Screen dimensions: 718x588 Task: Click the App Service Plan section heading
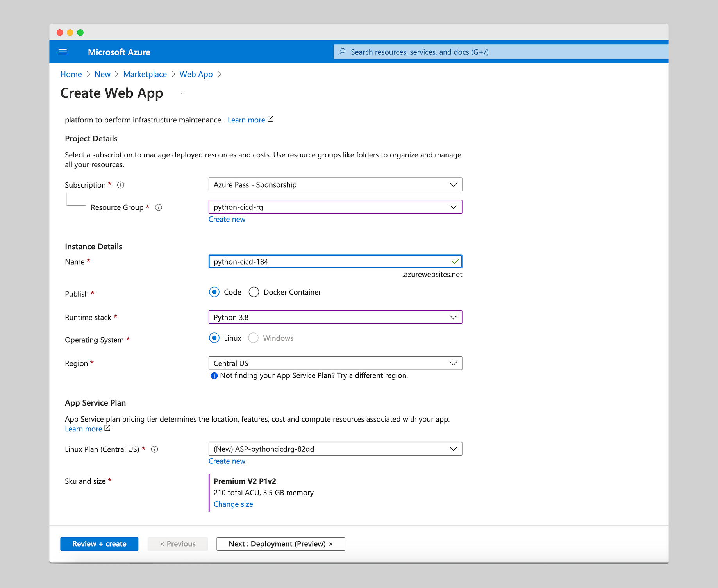point(95,403)
